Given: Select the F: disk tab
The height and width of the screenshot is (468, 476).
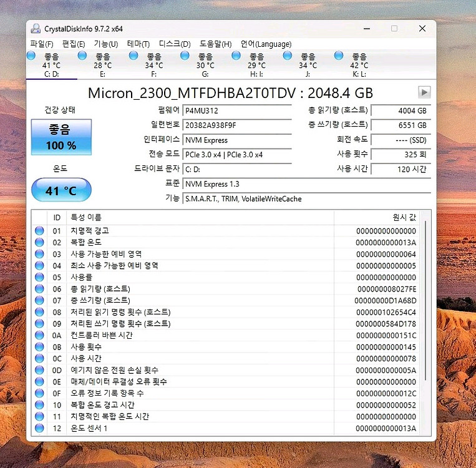Looking at the screenshot, I should pyautogui.click(x=154, y=65).
